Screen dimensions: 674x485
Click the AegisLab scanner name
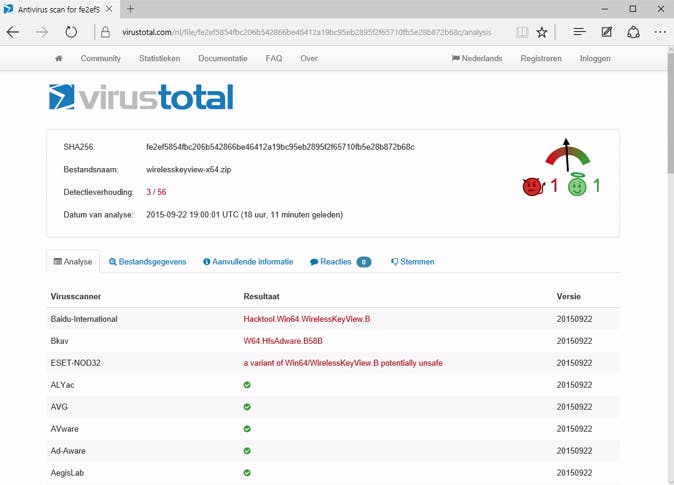coord(67,473)
